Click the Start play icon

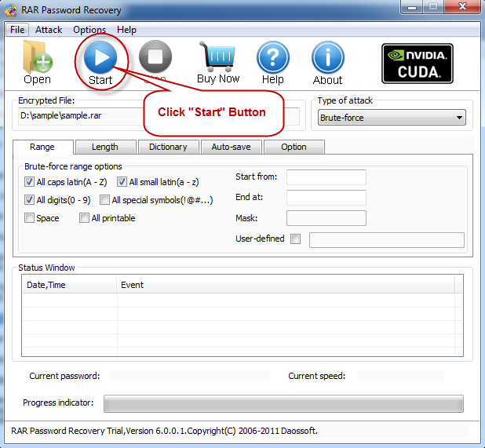tap(100, 57)
